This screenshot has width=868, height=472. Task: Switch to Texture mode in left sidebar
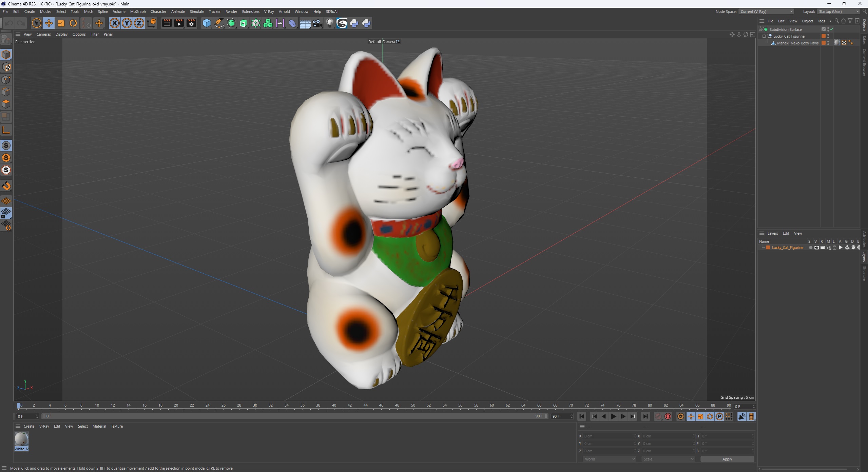(x=6, y=67)
